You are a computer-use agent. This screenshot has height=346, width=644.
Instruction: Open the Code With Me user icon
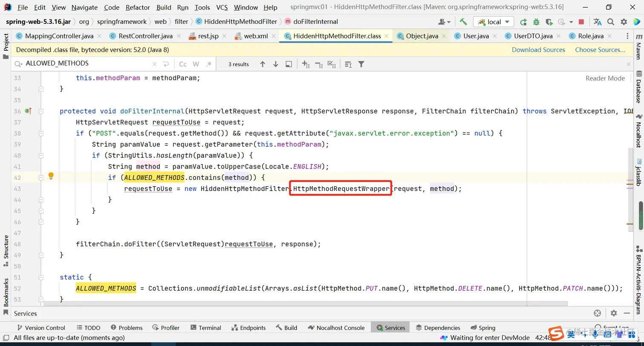pos(443,22)
